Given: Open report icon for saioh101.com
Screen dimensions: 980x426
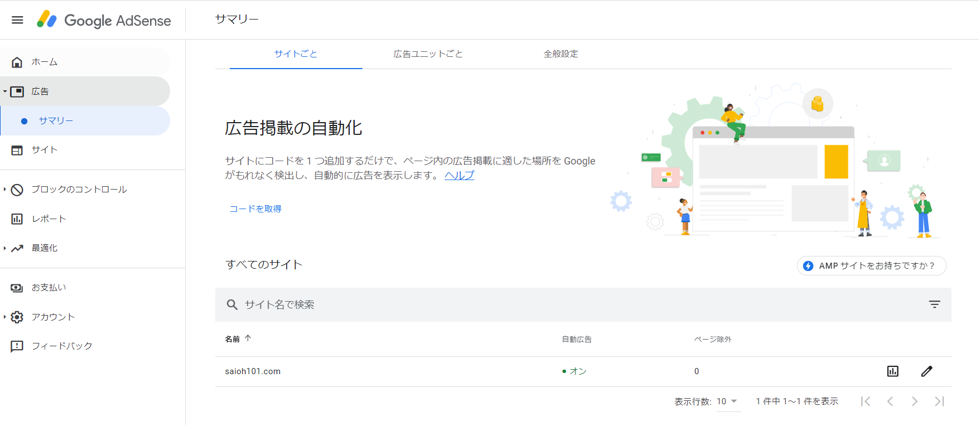Looking at the screenshot, I should [x=892, y=371].
